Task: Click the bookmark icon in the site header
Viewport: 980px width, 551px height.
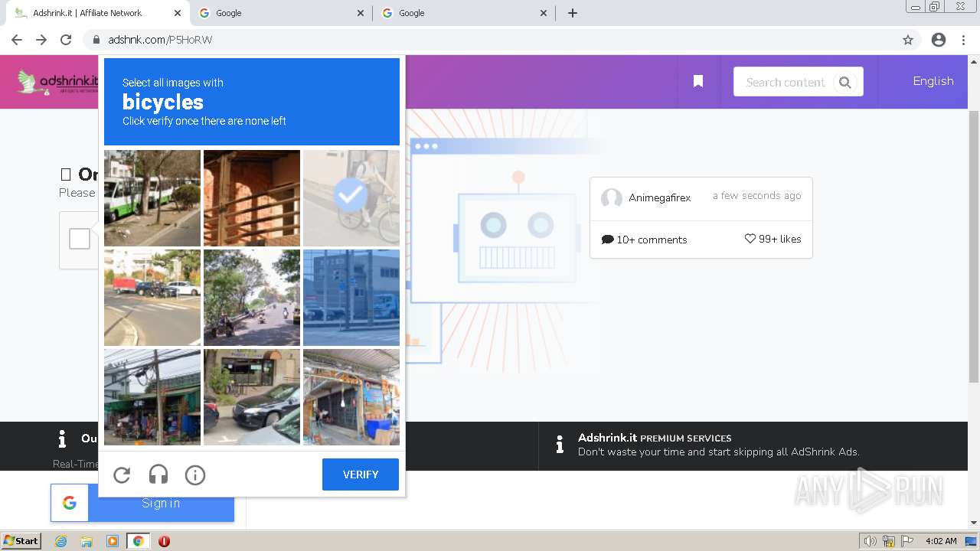Action: [698, 81]
